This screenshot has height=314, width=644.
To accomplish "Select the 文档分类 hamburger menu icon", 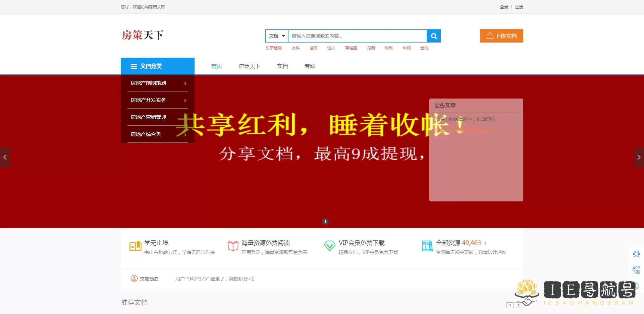I will pos(134,66).
